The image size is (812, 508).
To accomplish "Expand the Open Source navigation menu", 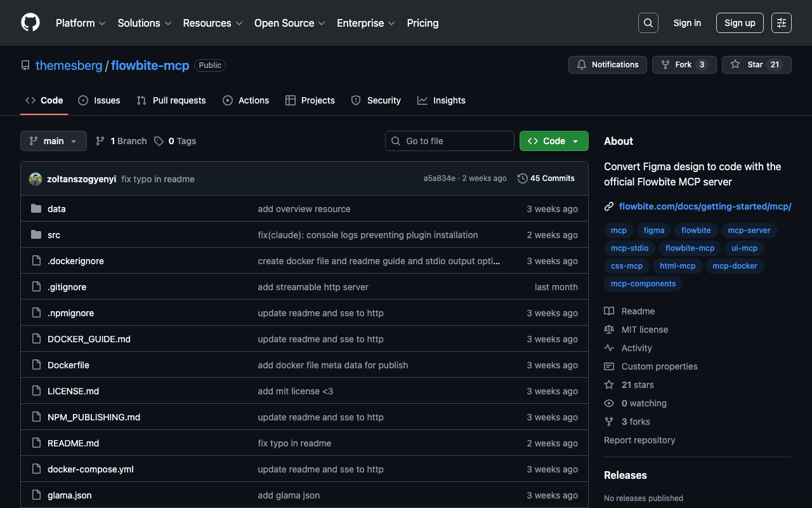I will (x=289, y=23).
